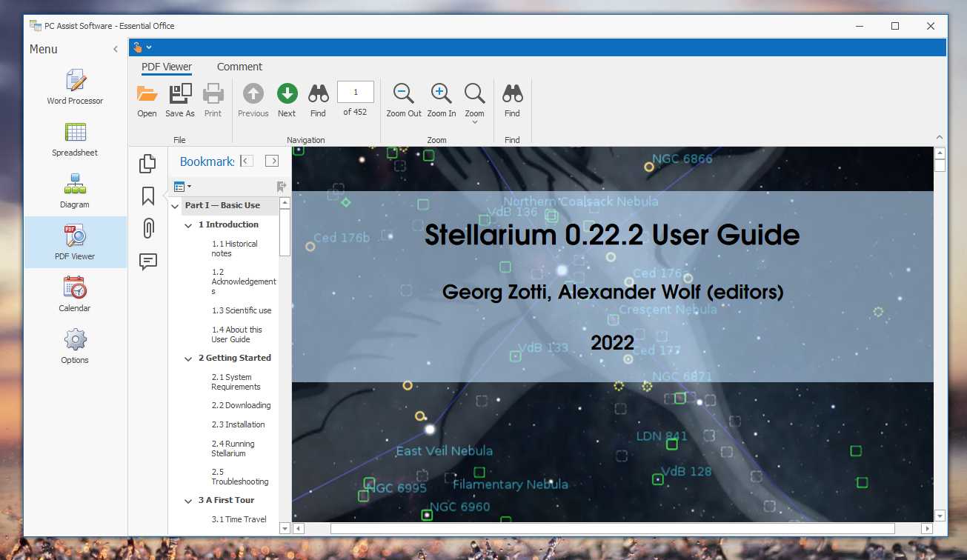Click the horizontal scrollbar right arrow
Screen dimensions: 967x560
click(926, 529)
